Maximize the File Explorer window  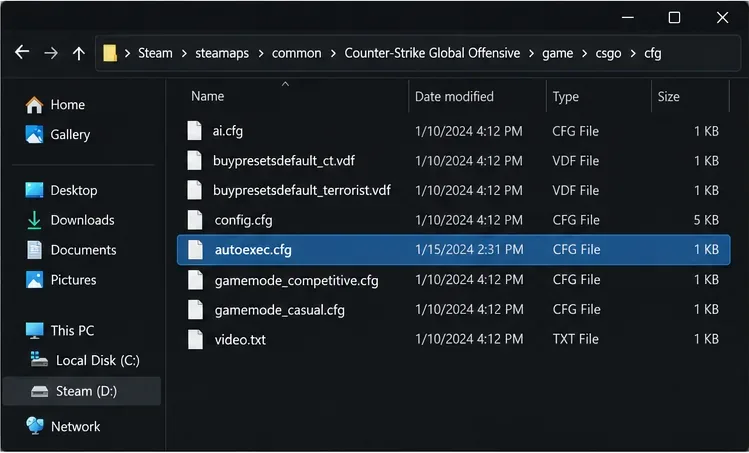(674, 18)
